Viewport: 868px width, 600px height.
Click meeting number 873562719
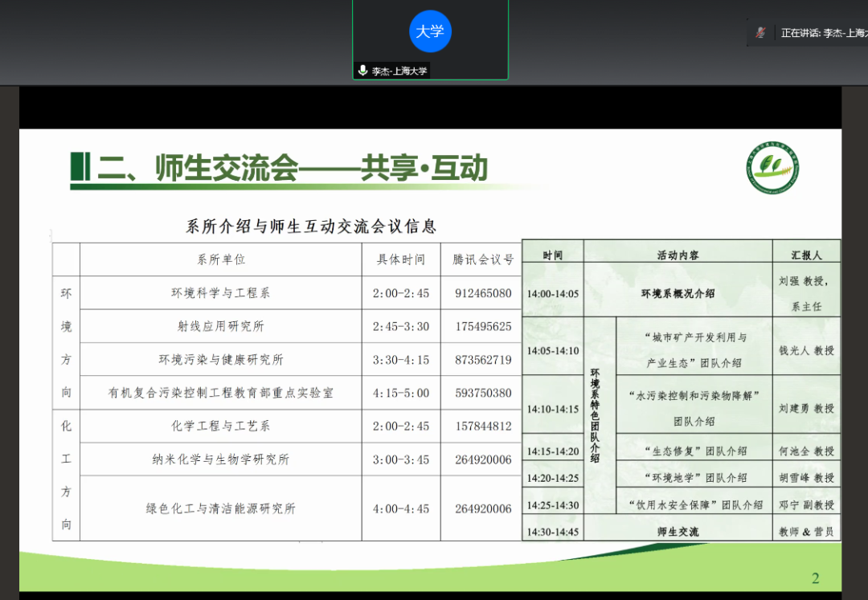point(482,360)
